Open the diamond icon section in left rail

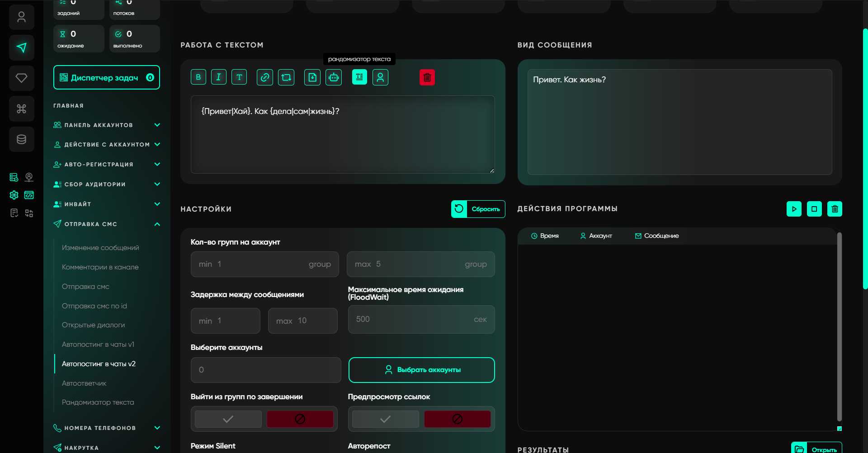(x=21, y=78)
